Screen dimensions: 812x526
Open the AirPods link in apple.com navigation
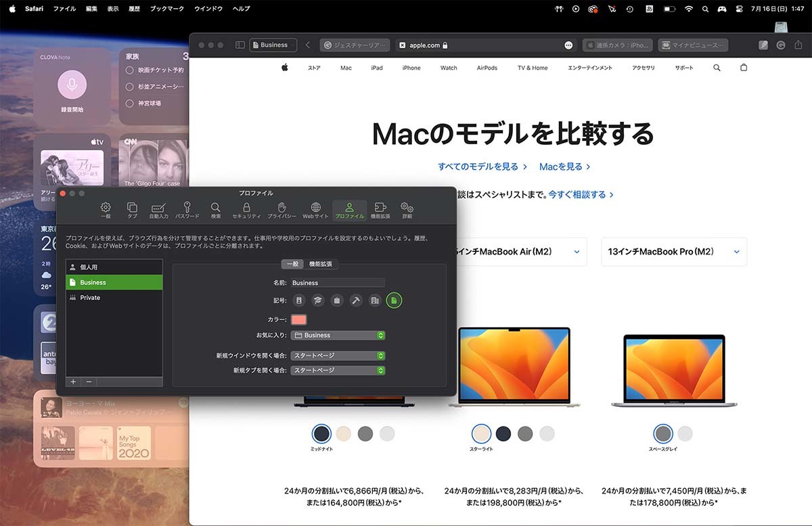click(x=487, y=68)
